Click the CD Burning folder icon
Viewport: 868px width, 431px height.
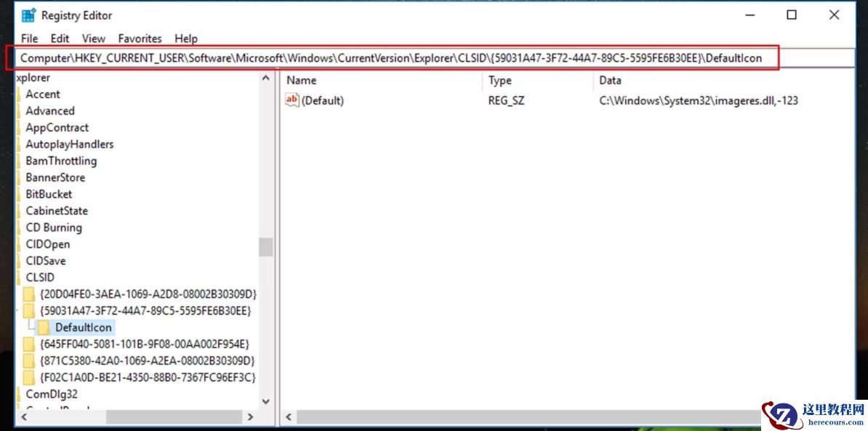(19, 227)
